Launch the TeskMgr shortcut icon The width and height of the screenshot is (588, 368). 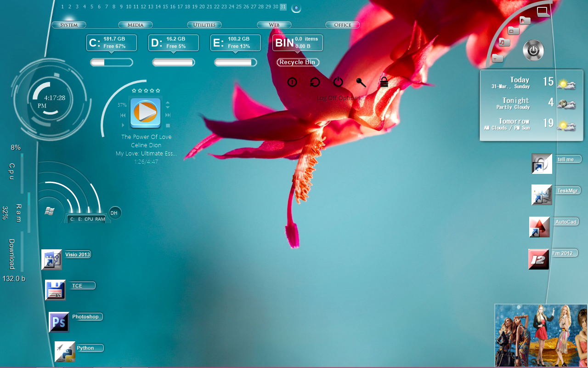542,195
